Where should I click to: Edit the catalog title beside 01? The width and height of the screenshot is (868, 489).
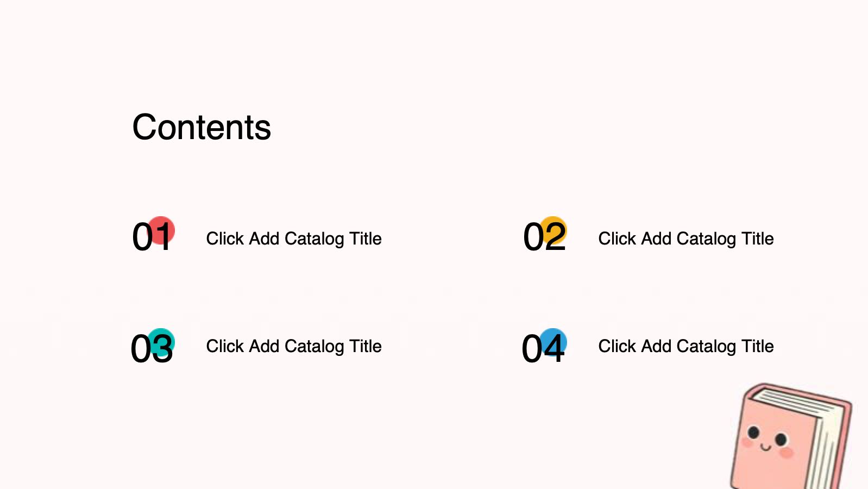click(x=294, y=239)
